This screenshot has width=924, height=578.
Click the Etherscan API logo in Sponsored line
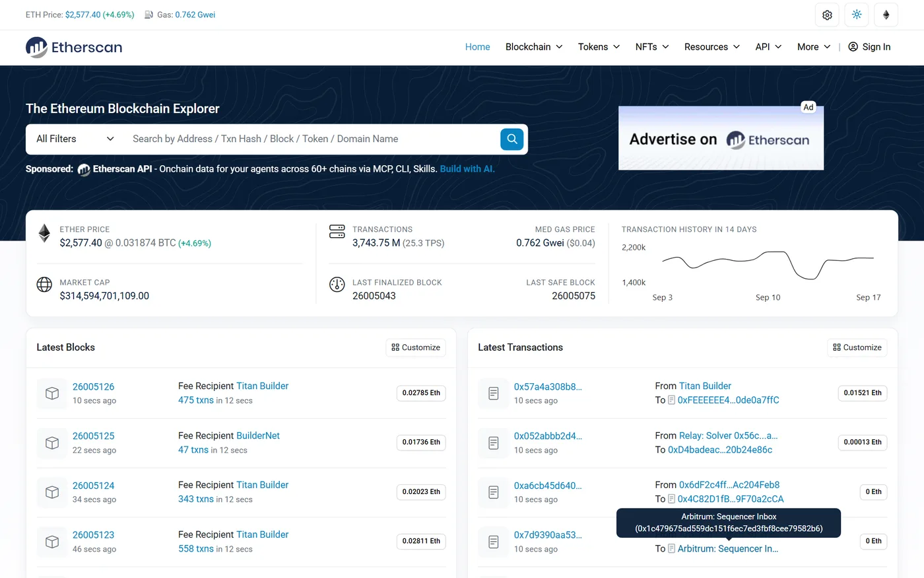coord(84,170)
